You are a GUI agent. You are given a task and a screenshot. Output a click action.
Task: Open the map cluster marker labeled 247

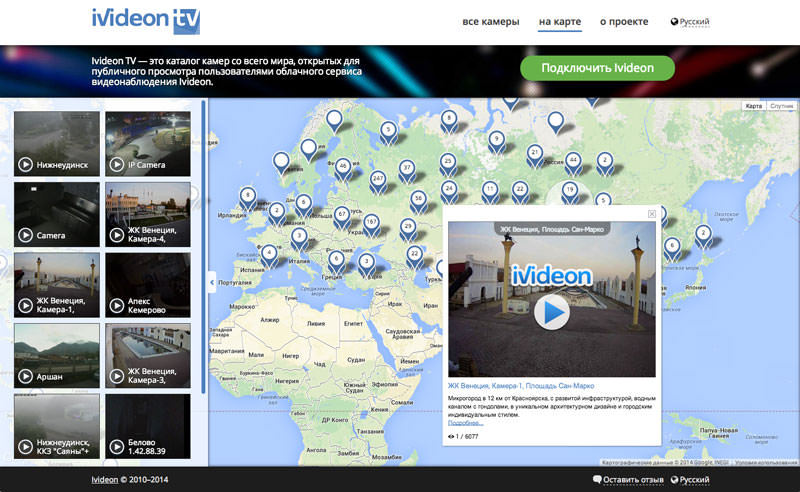tap(378, 181)
